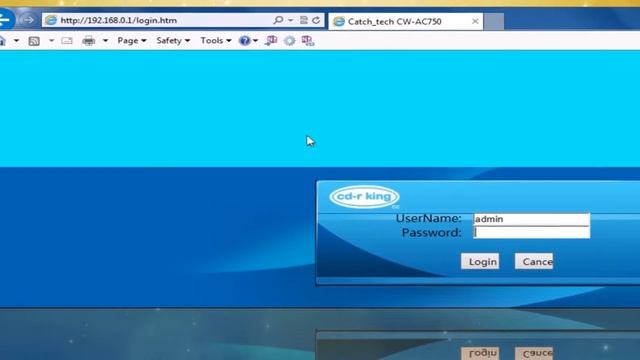Go back using the browser Back arrow
640x360 pixels.
pos(5,19)
